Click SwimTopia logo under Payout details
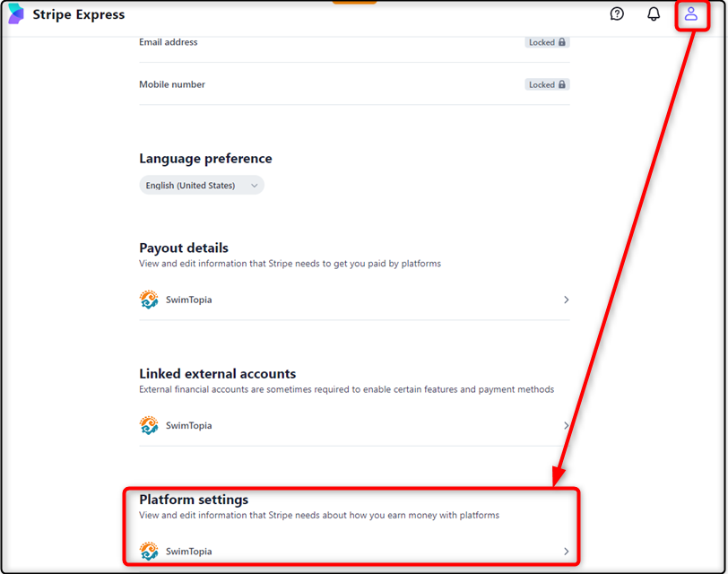This screenshot has height=574, width=728. pyautogui.click(x=149, y=300)
